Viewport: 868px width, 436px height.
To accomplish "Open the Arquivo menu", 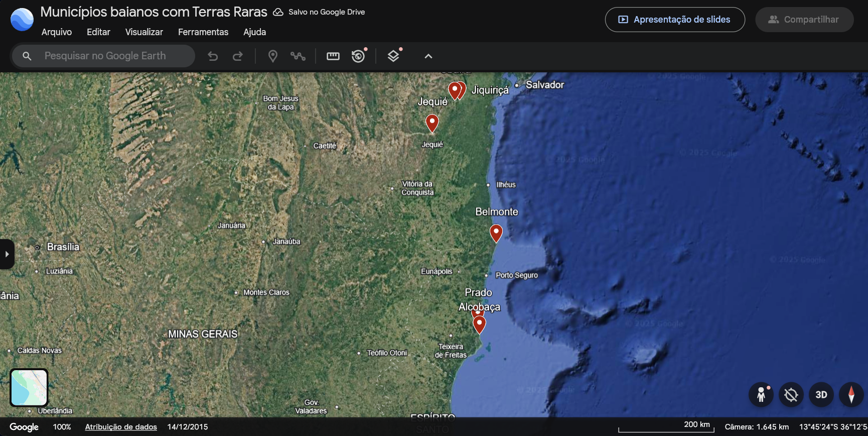I will click(x=57, y=32).
